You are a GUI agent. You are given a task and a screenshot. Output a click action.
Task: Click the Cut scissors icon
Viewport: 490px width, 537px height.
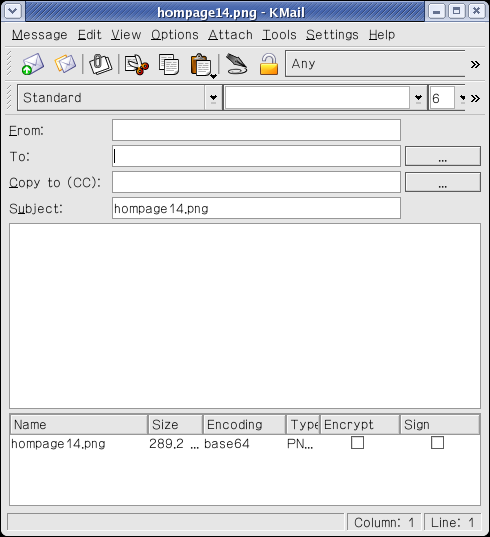[137, 64]
